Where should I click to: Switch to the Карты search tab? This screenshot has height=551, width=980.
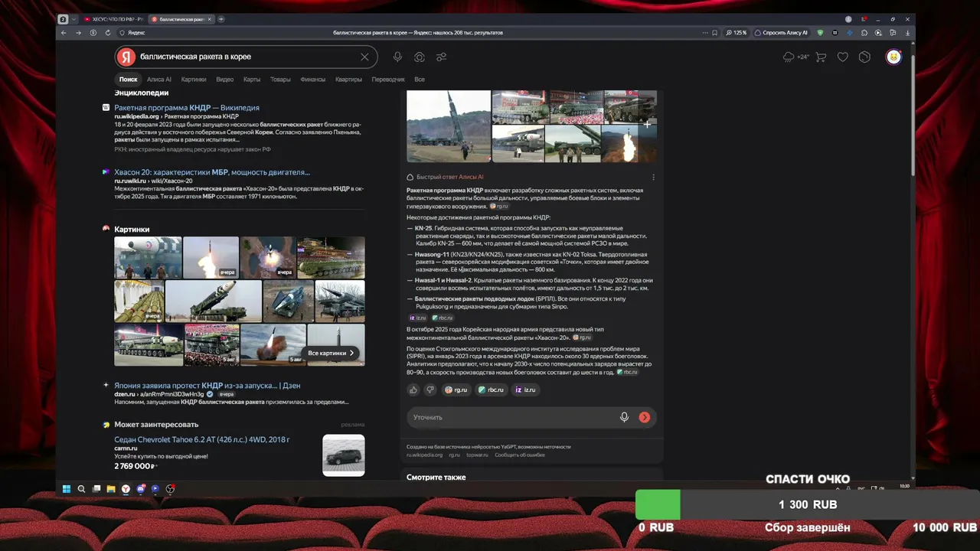pyautogui.click(x=252, y=80)
